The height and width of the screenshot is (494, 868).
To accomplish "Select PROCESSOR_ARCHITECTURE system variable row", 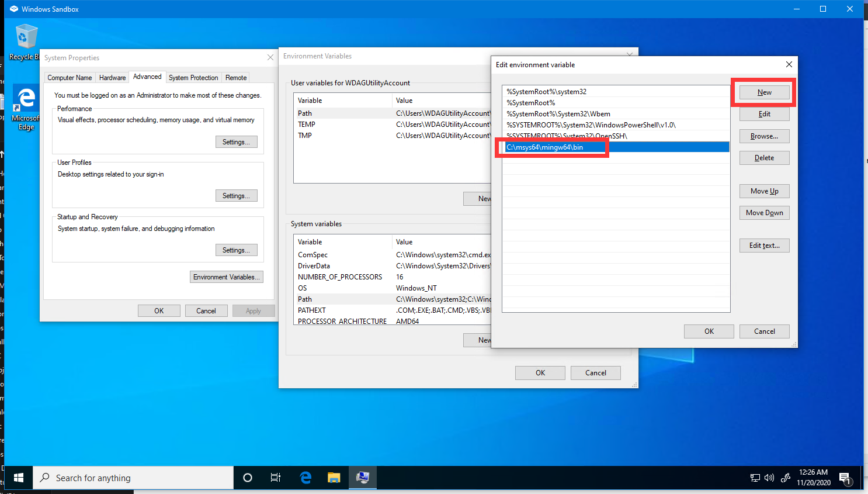I will (x=394, y=321).
